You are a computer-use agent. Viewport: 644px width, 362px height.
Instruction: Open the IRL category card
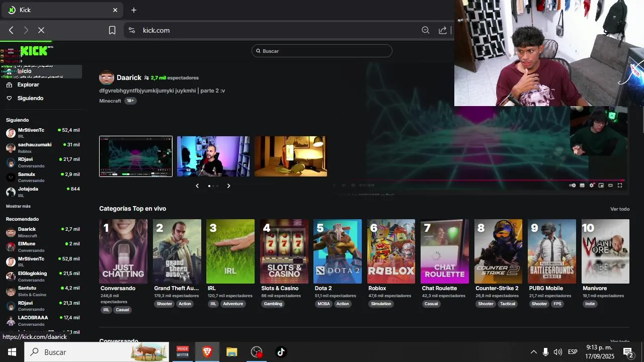[x=230, y=251]
